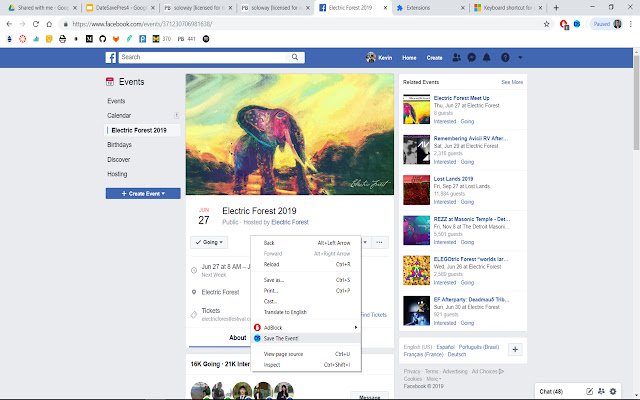Expand the Going dropdown button
Screen dimensions: 640x400
tap(209, 242)
